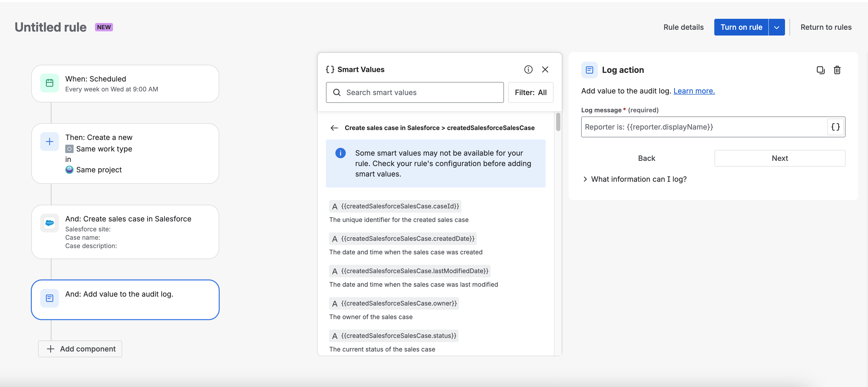Click the Salesforce icon on the sales case card
868x387 pixels.
tap(49, 223)
